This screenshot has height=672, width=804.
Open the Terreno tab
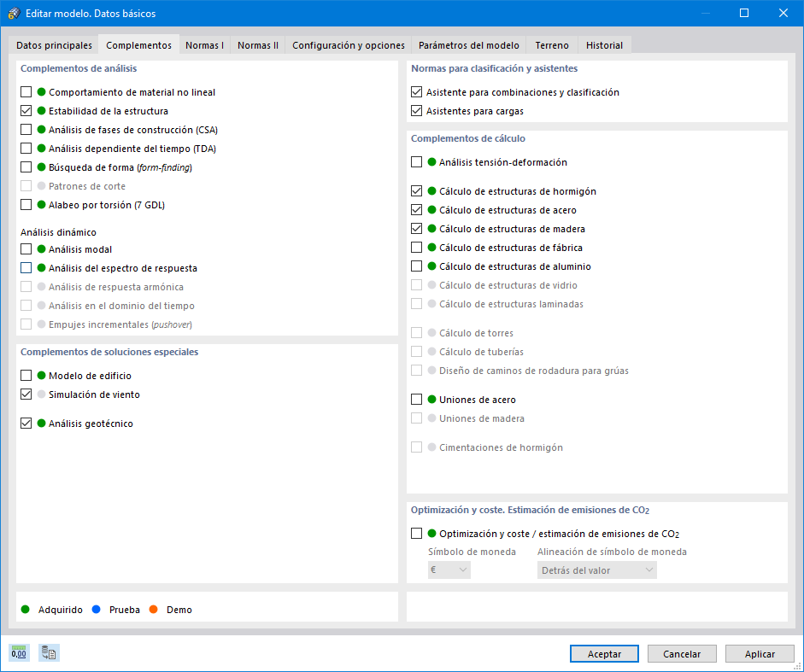(x=552, y=44)
